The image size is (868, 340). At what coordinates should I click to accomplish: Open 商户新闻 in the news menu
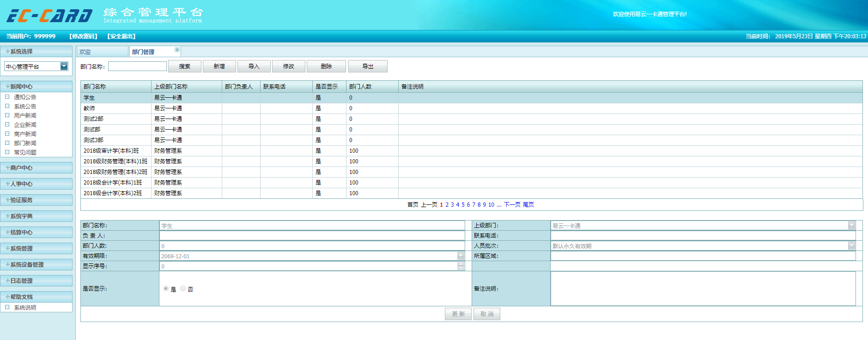coord(25,134)
